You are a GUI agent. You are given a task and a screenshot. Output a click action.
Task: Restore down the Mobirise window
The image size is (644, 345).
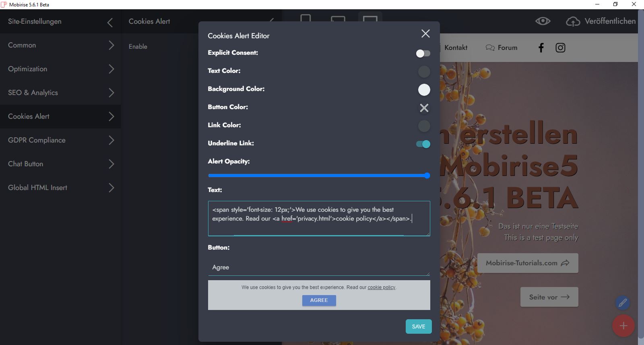(615, 4)
